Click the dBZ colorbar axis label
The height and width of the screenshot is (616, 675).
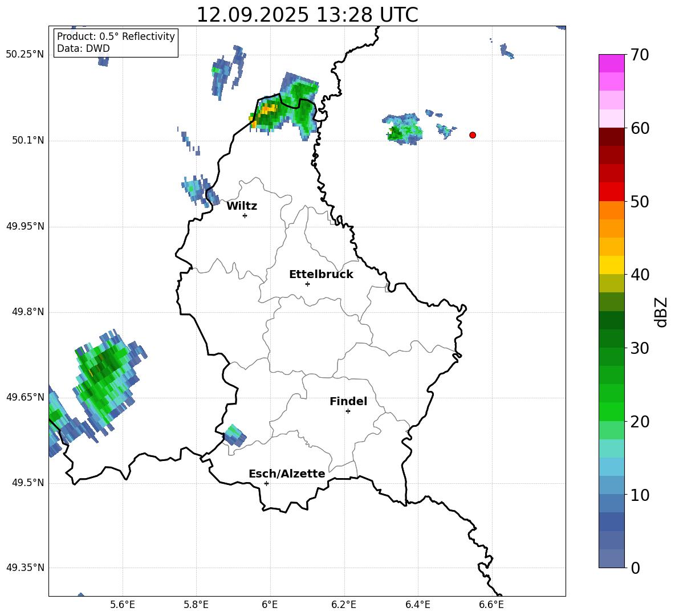661,312
